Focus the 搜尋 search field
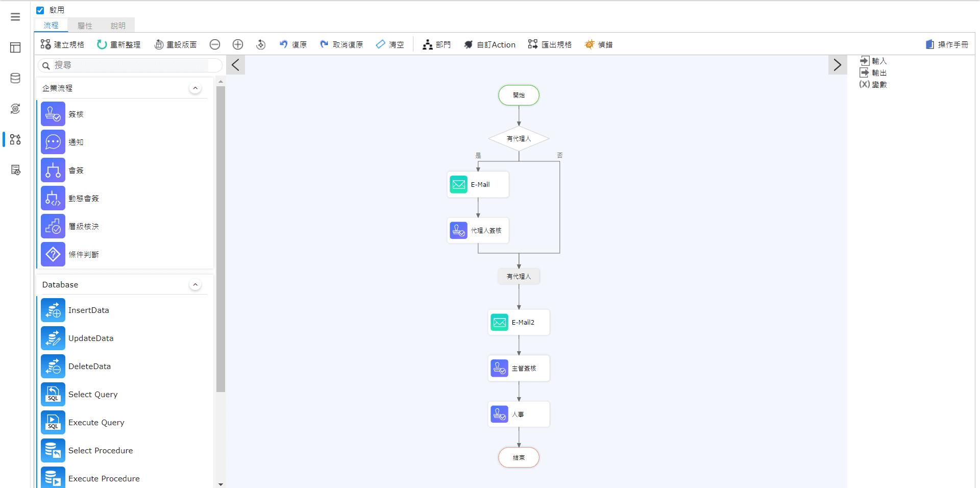The height and width of the screenshot is (488, 980). pos(130,65)
